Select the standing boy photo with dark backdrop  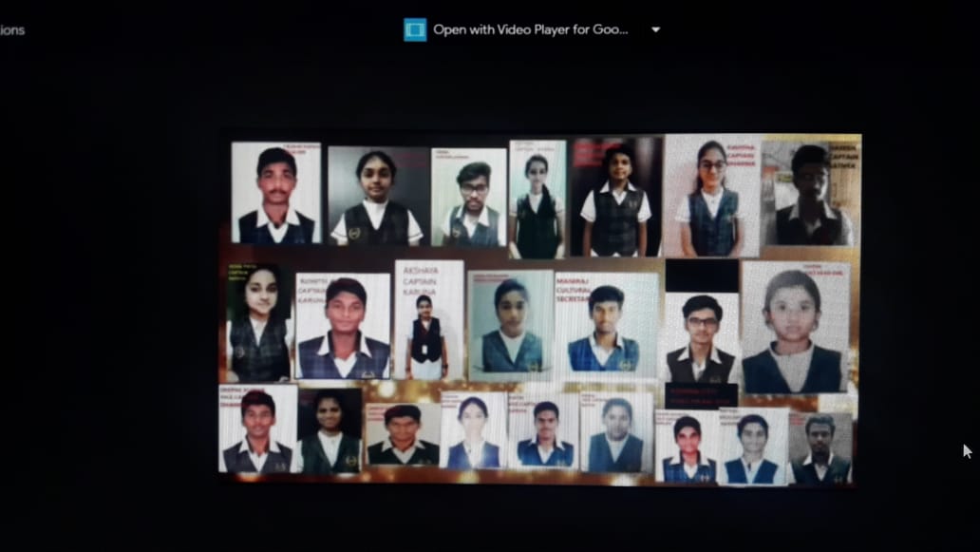tap(616, 198)
